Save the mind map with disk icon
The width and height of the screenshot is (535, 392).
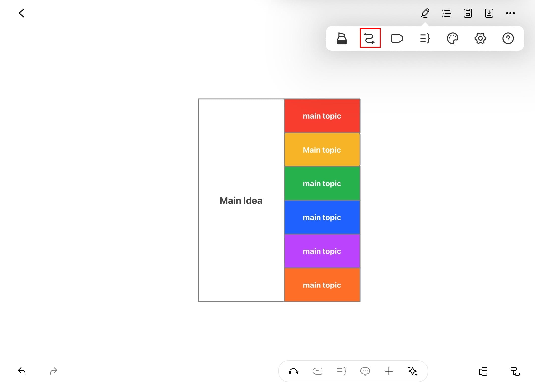pyautogui.click(x=468, y=13)
